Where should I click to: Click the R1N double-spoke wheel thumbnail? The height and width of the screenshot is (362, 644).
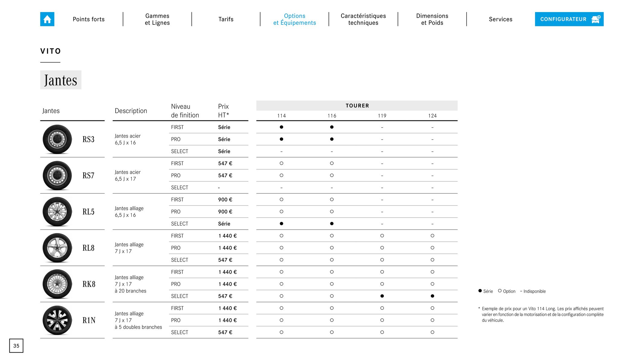[x=57, y=320]
